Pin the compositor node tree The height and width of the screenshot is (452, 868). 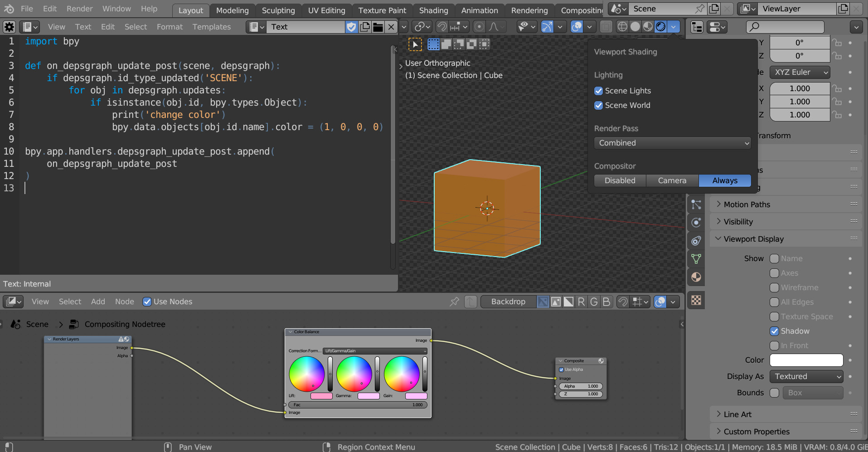tap(454, 302)
